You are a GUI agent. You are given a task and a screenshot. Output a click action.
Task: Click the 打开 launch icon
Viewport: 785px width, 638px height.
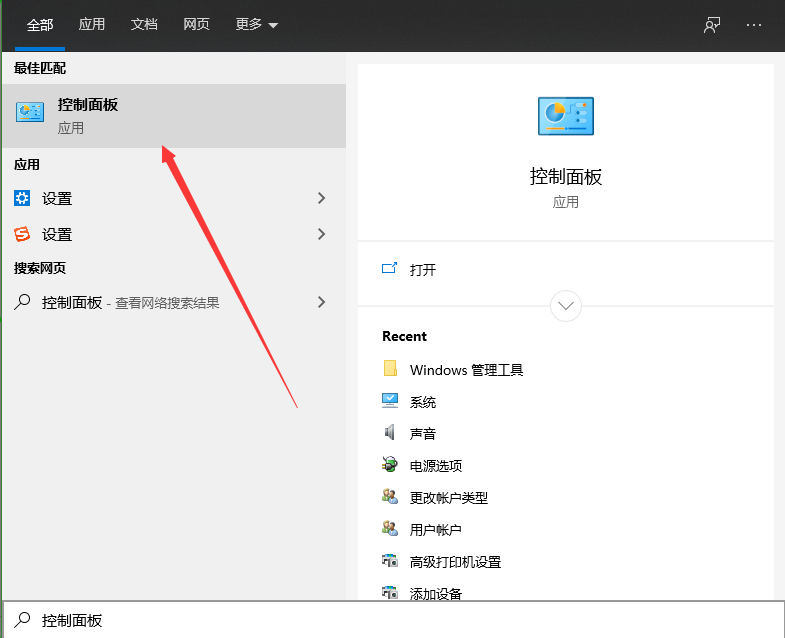pyautogui.click(x=389, y=268)
